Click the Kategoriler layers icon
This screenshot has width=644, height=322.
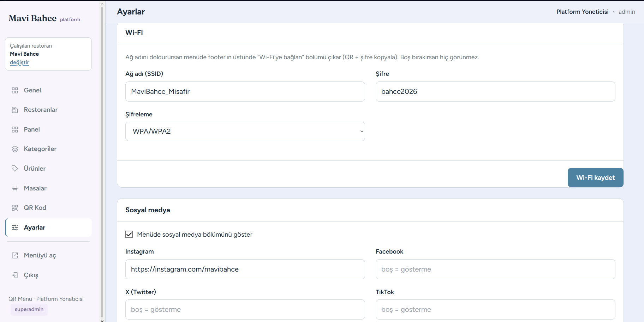(x=15, y=149)
